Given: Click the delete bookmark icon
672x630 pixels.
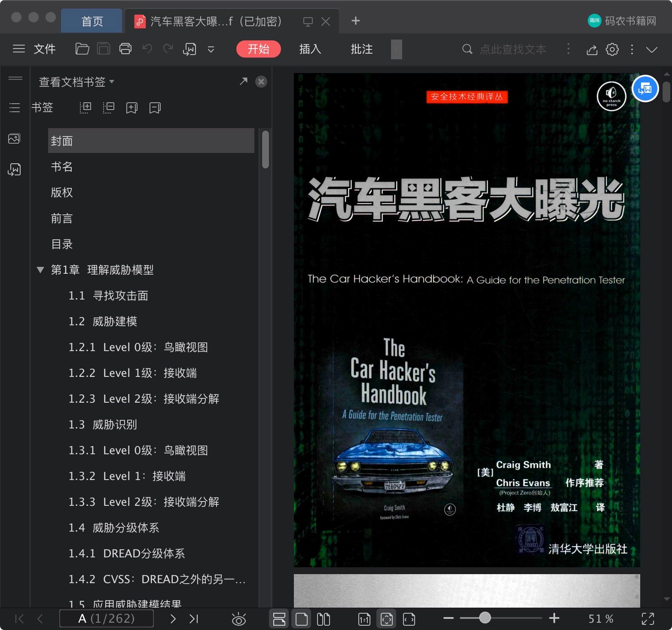Looking at the screenshot, I should pyautogui.click(x=155, y=107).
